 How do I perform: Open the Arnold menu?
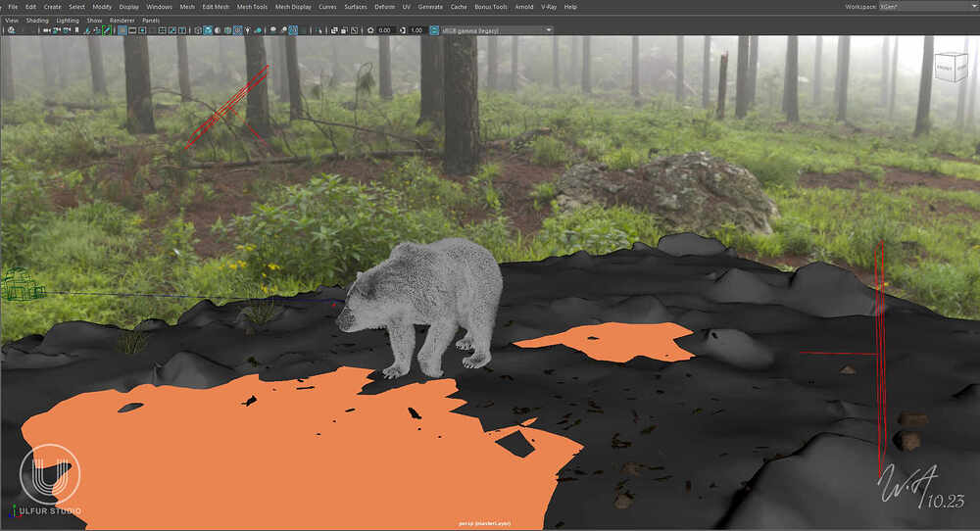pos(523,7)
